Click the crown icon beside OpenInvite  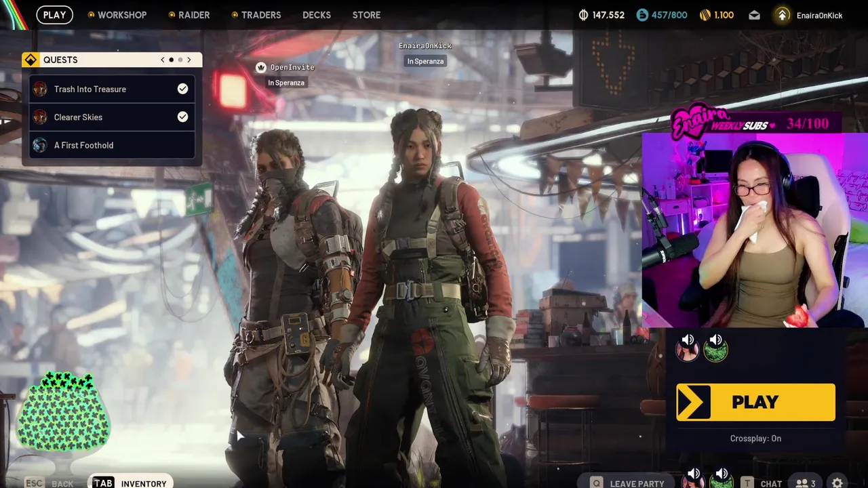click(x=261, y=67)
